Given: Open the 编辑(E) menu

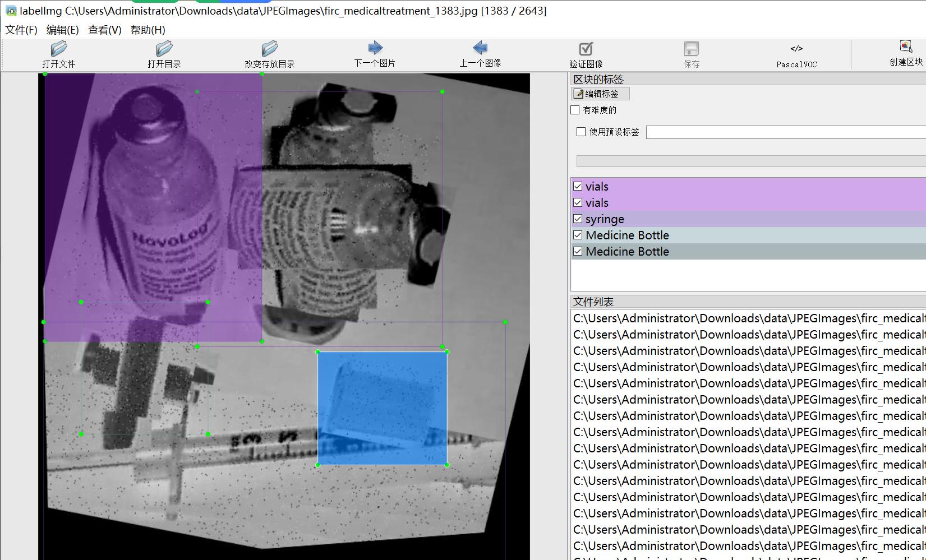Looking at the screenshot, I should (x=63, y=30).
